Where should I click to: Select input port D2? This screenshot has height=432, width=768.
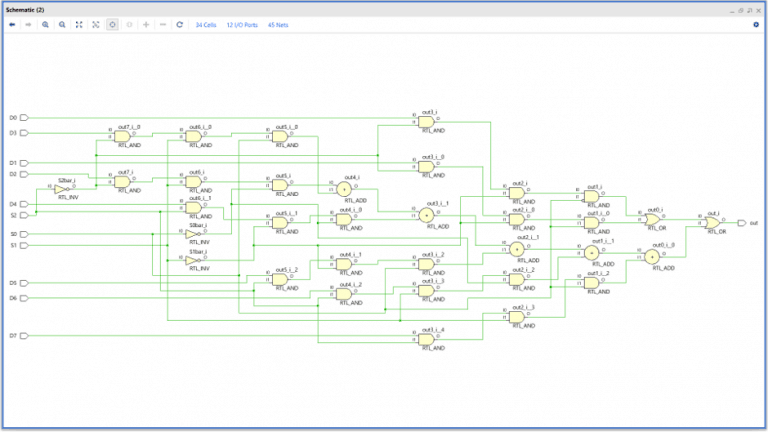24,174
